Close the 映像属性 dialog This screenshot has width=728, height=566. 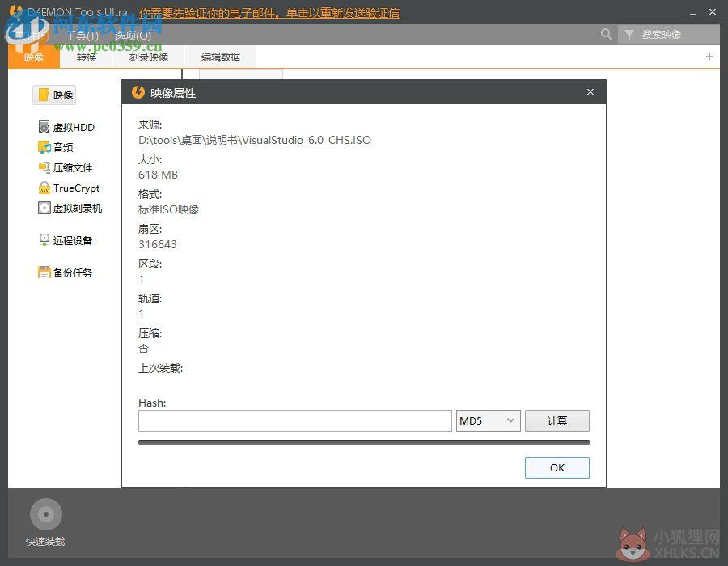590,92
